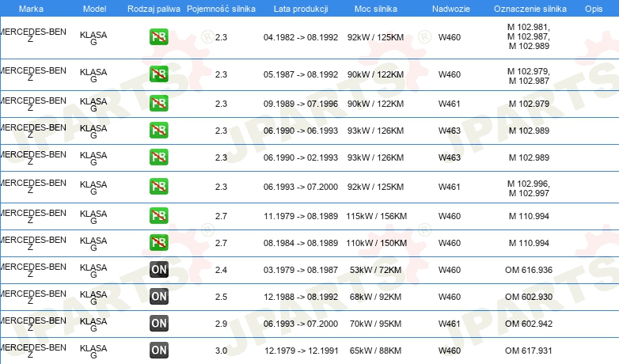619x364 pixels.
Task: Click the 65kW / 88KM power value
Action: [x=375, y=351]
